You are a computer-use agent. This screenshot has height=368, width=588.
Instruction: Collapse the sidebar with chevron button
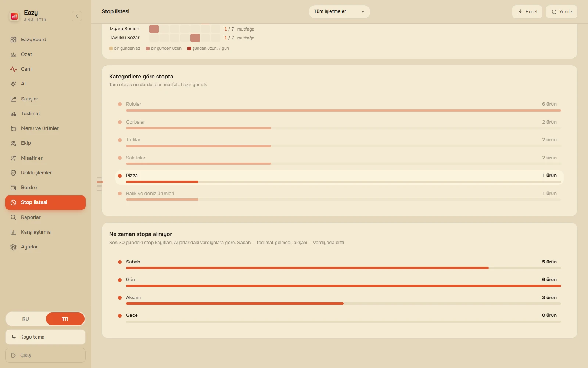(x=77, y=16)
